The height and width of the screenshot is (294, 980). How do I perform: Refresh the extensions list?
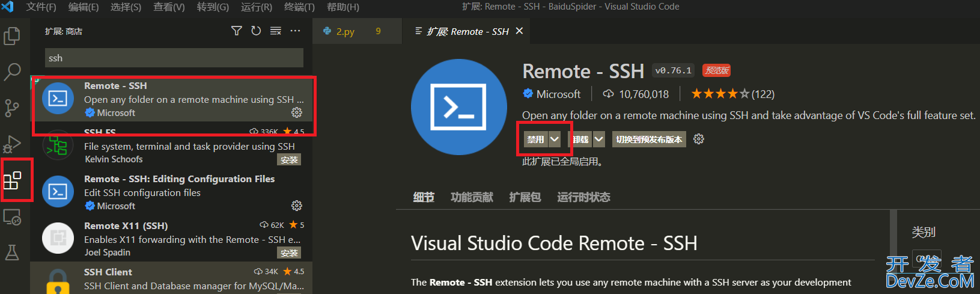coord(256,31)
